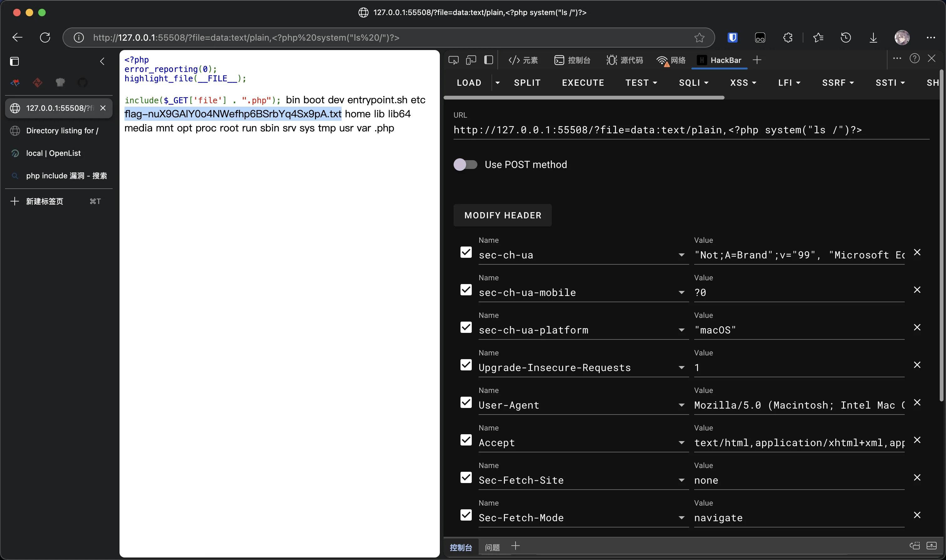Click the MODIFY HEADER button
Image resolution: width=946 pixels, height=560 pixels.
click(x=503, y=215)
